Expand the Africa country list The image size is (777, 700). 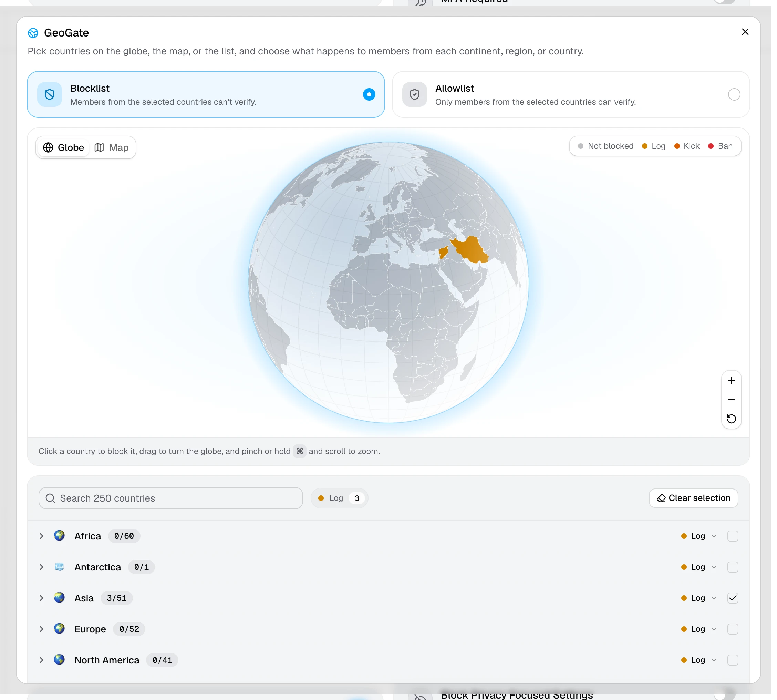pyautogui.click(x=41, y=536)
